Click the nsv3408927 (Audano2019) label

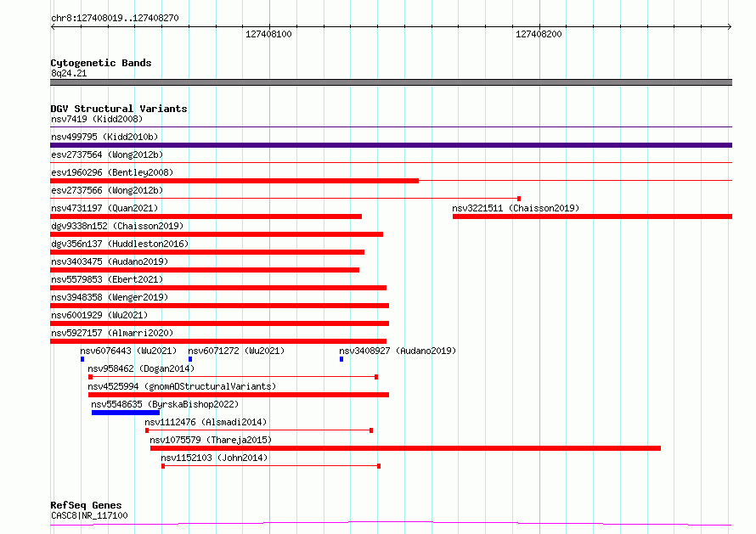pos(398,351)
